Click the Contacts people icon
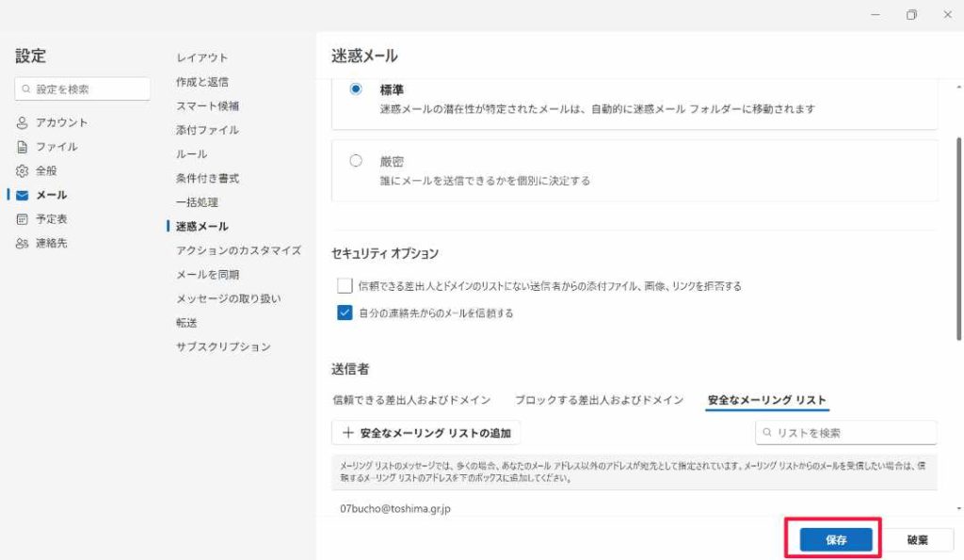 tap(23, 243)
